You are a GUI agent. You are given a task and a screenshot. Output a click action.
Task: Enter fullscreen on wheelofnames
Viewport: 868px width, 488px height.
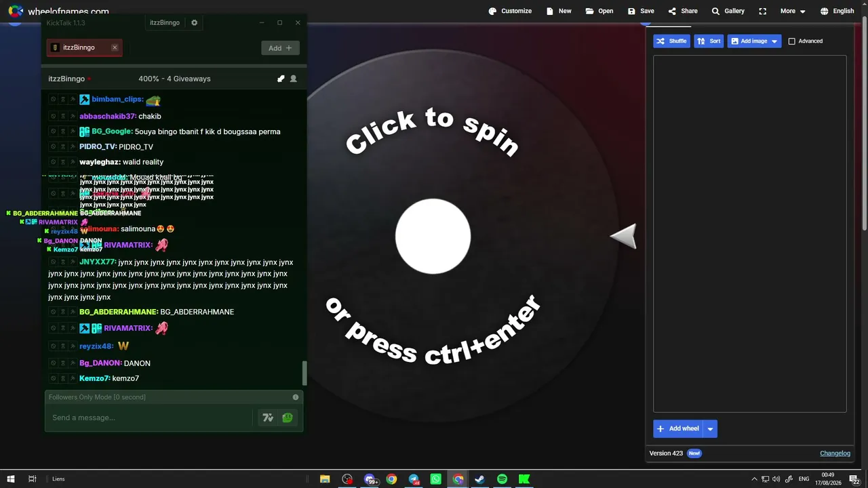762,11
